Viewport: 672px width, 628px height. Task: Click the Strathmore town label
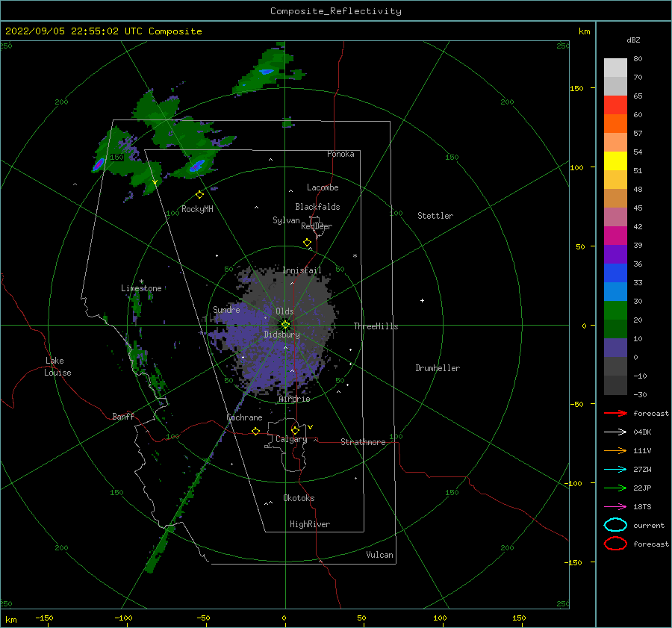pos(363,442)
